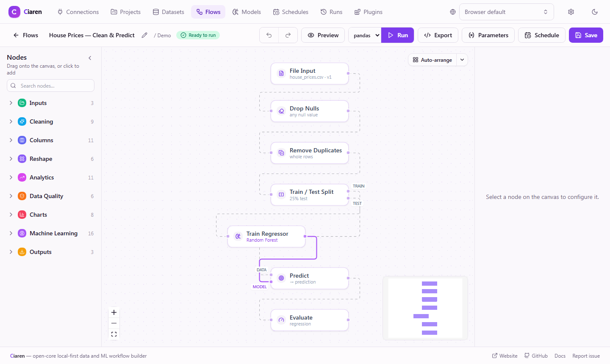This screenshot has width=610, height=364.
Task: Click the Schedule button
Action: pyautogui.click(x=542, y=35)
